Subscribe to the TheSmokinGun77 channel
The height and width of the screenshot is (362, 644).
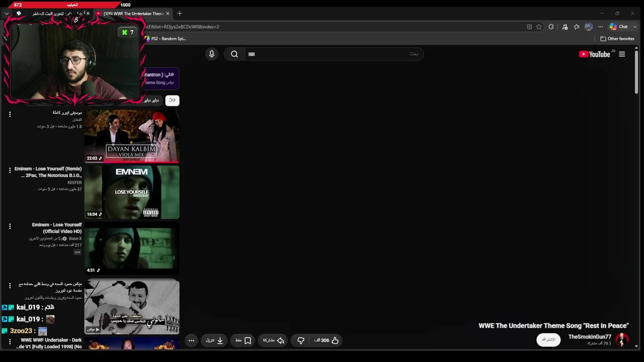click(548, 340)
